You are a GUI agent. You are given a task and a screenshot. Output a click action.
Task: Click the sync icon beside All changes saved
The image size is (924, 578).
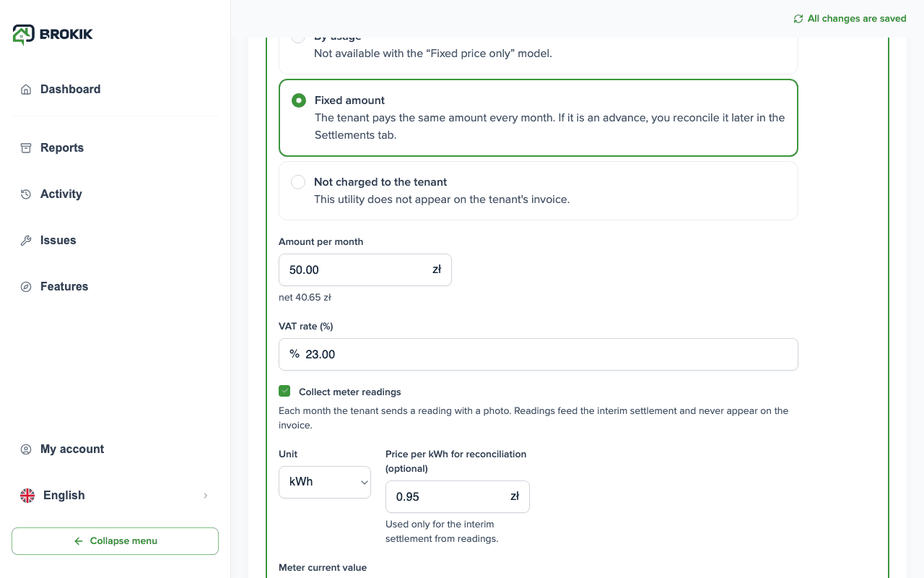(x=798, y=19)
